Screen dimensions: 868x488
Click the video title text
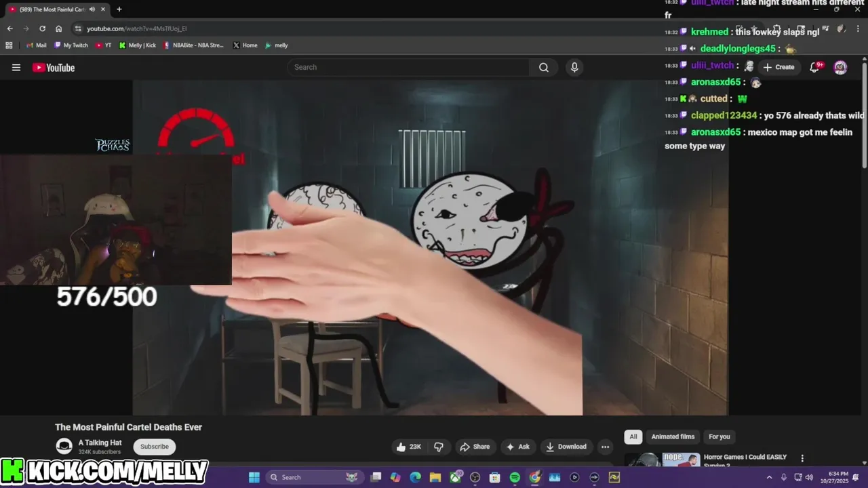click(x=129, y=427)
